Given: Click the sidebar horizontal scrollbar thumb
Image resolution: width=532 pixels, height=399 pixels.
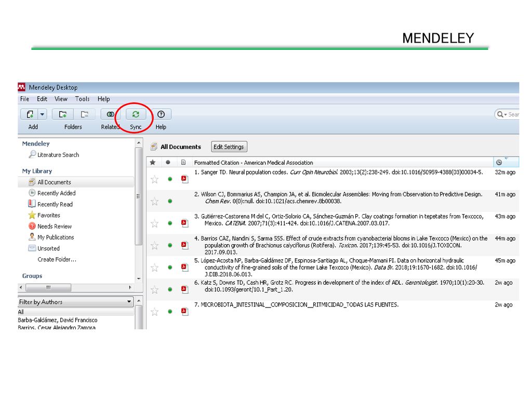Looking at the screenshot, I should [x=48, y=287].
